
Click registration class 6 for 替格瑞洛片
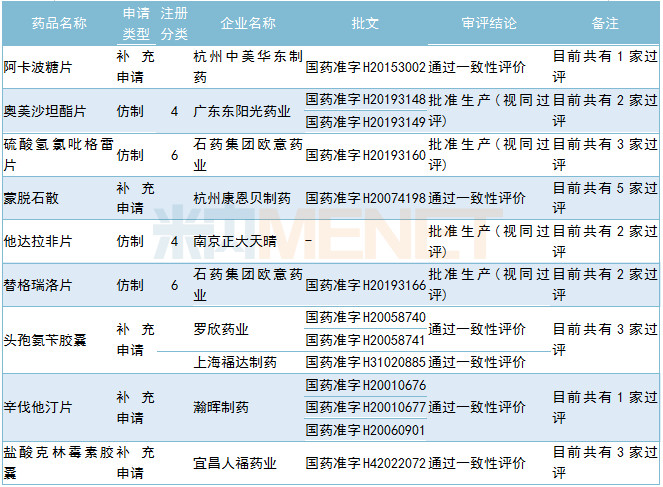[x=174, y=285]
